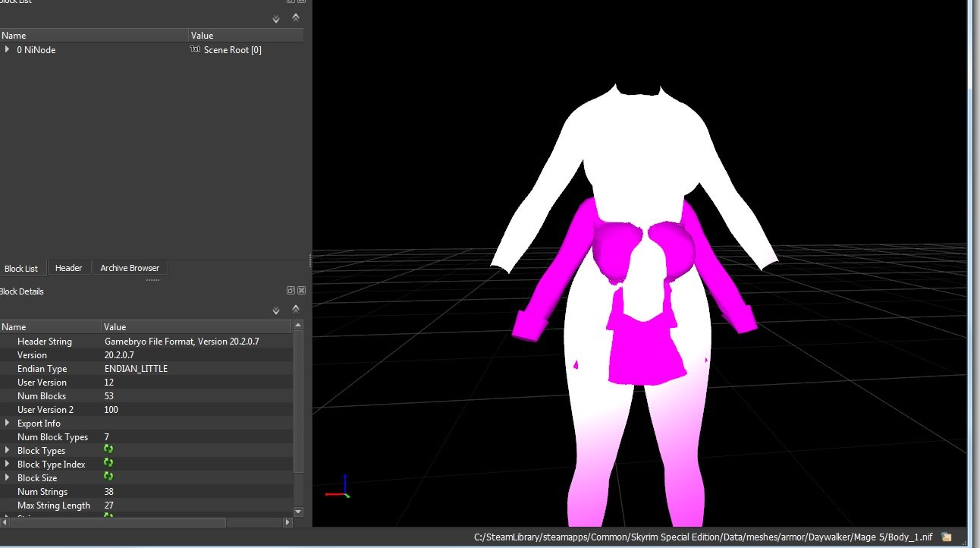Expand the Export Info row

[x=8, y=423]
